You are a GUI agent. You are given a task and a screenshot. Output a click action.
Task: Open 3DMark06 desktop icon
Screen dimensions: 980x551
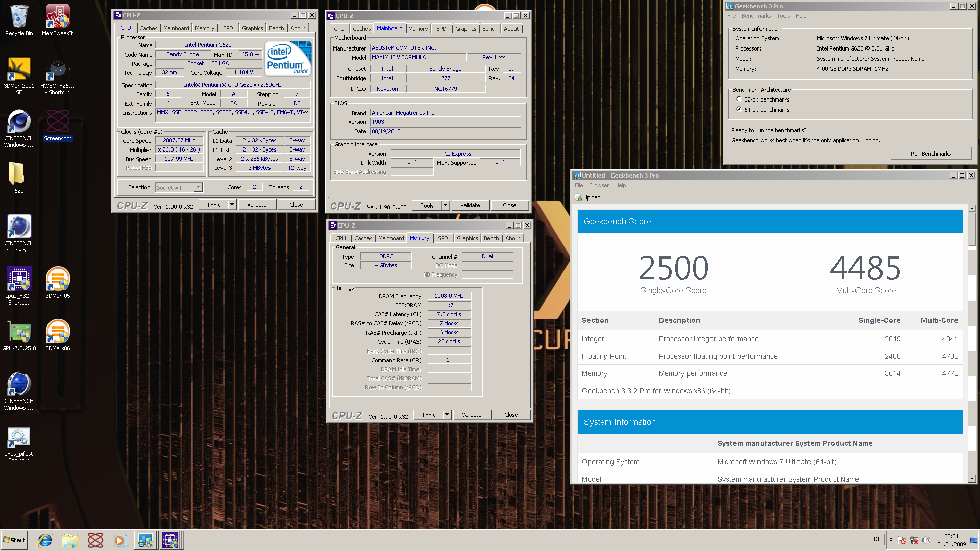point(58,336)
